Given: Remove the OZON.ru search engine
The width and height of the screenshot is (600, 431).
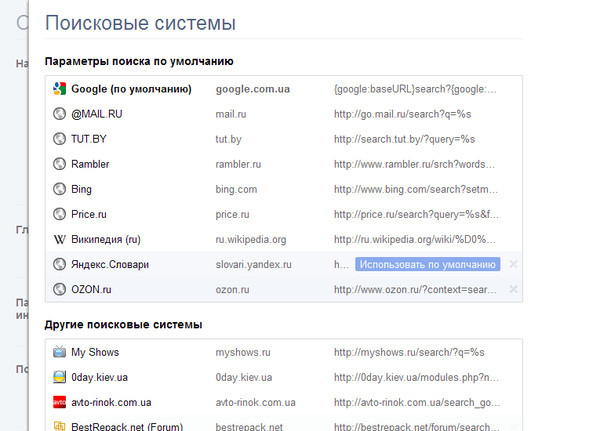Looking at the screenshot, I should (514, 289).
